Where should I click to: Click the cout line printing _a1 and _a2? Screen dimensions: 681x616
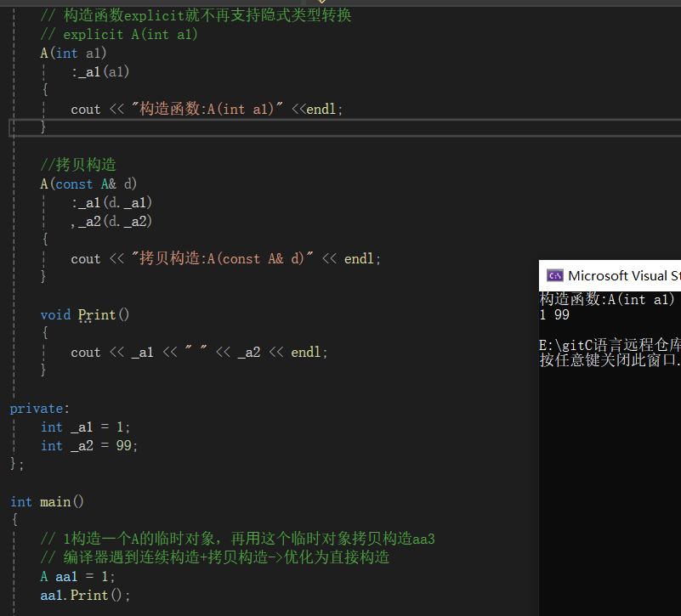pyautogui.click(x=199, y=352)
